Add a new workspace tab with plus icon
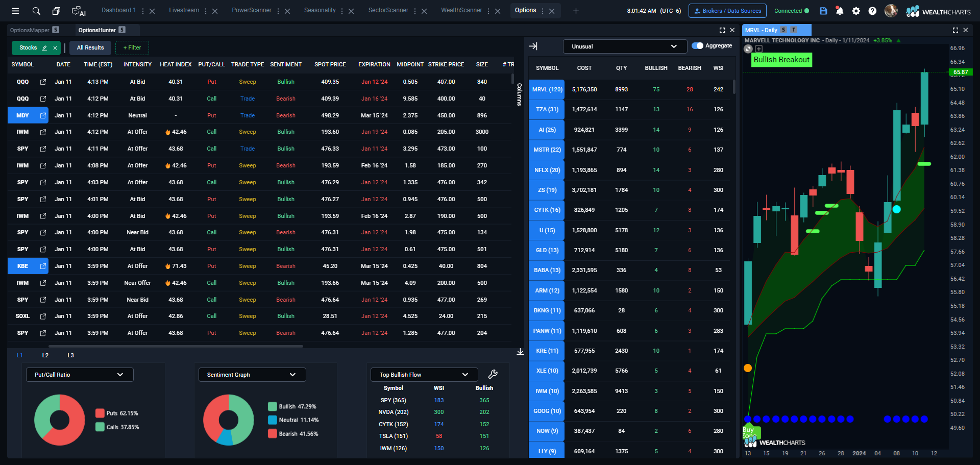 tap(576, 11)
